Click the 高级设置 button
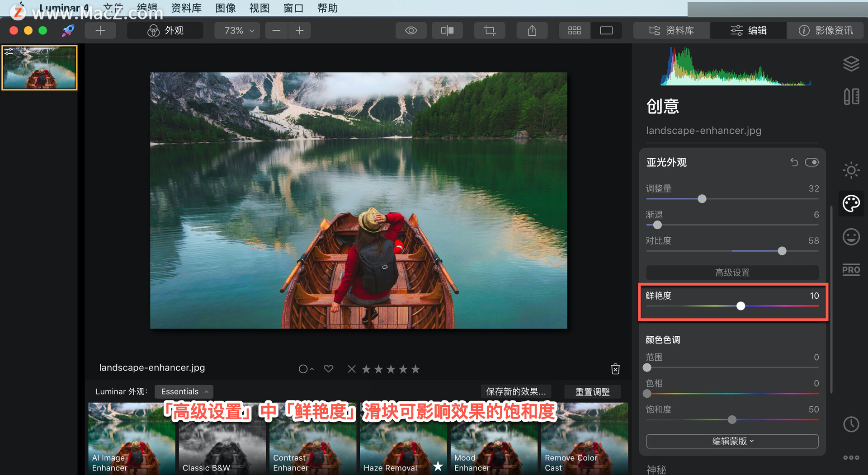Image resolution: width=868 pixels, height=475 pixels. coord(731,272)
